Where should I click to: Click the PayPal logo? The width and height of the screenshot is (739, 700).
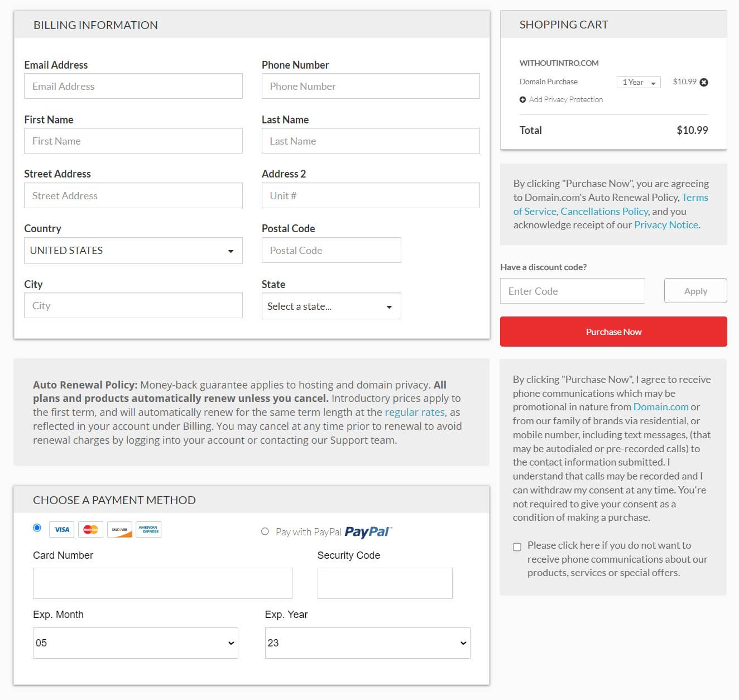(368, 531)
